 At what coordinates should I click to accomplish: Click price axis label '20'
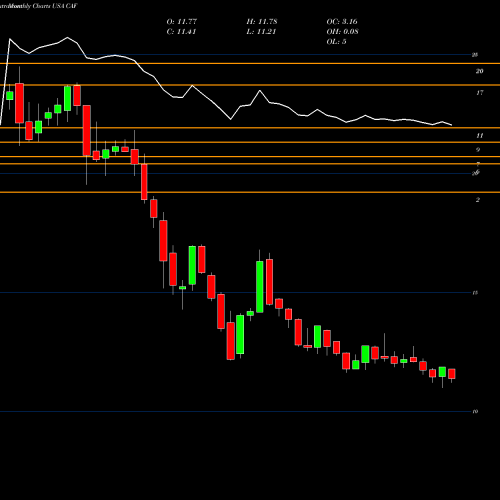tap(479, 71)
